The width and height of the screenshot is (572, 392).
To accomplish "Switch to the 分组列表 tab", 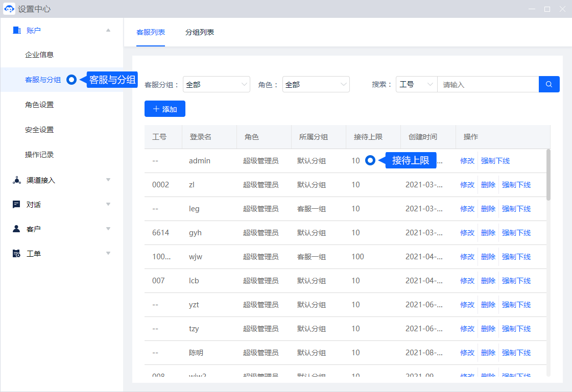I will pos(200,32).
